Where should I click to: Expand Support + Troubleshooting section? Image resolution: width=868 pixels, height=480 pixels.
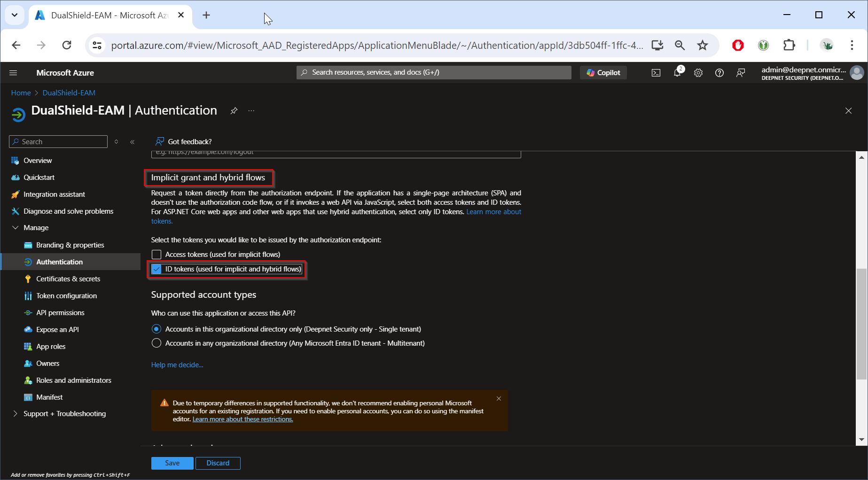pyautogui.click(x=16, y=414)
